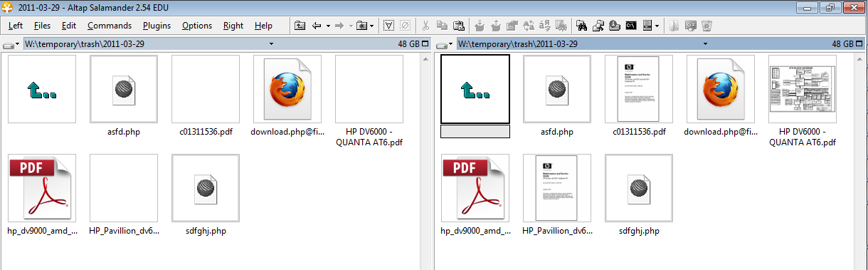Click the right panel path W:\temporary\trash\2011-03-29
This screenshot has height=270, width=868.
[x=517, y=44]
